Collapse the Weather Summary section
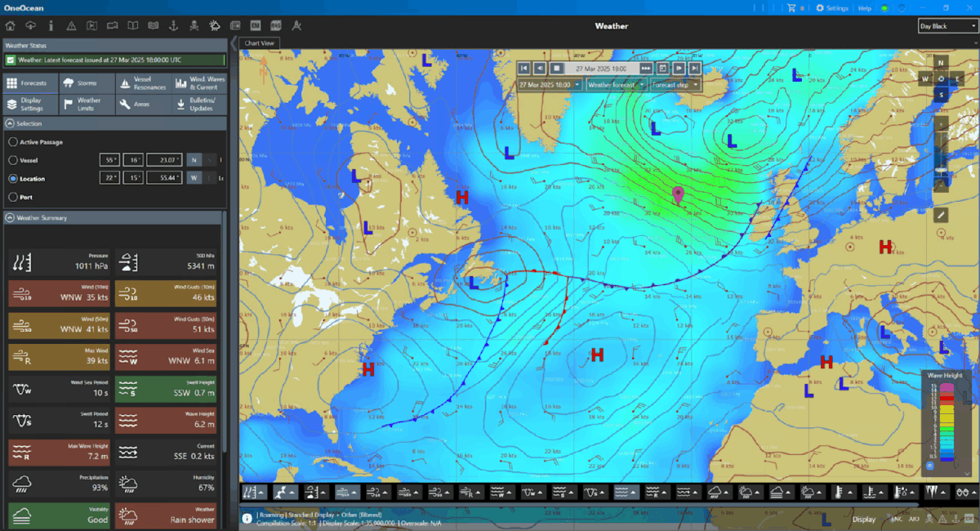 point(10,218)
